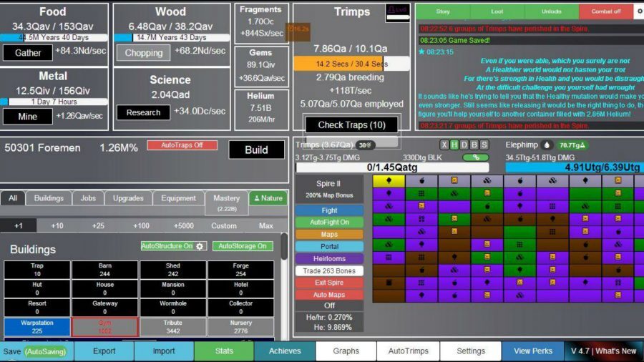The height and width of the screenshot is (362, 644).
Task: Click the Gather food button
Action: (x=28, y=52)
